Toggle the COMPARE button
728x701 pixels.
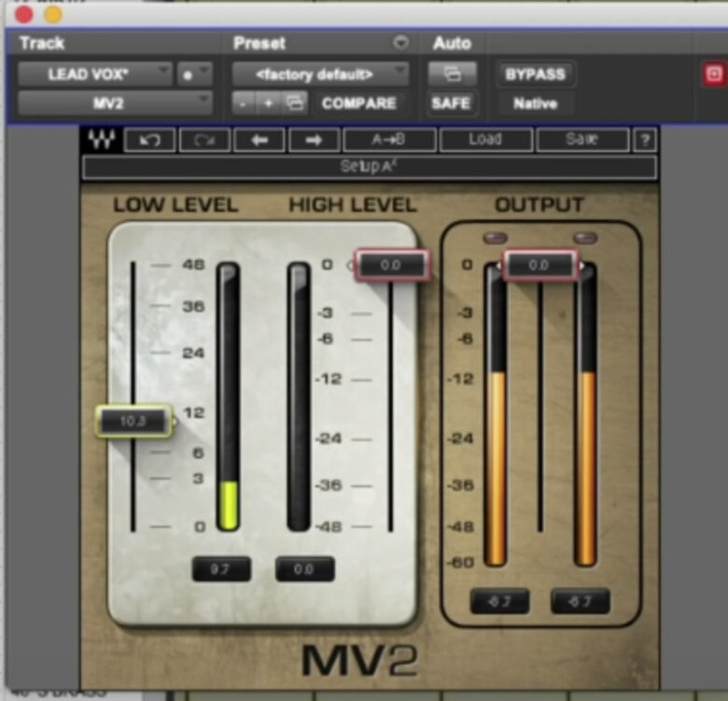pyautogui.click(x=359, y=103)
